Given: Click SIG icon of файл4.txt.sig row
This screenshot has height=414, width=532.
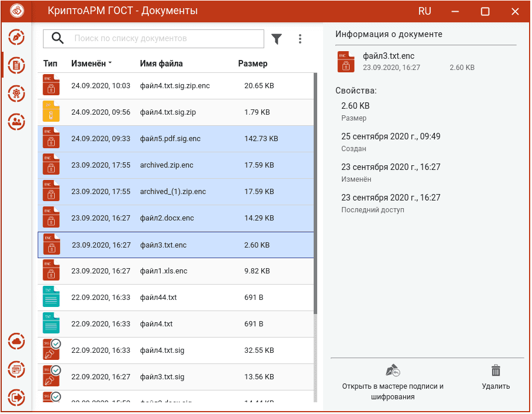Looking at the screenshot, I should point(52,349).
